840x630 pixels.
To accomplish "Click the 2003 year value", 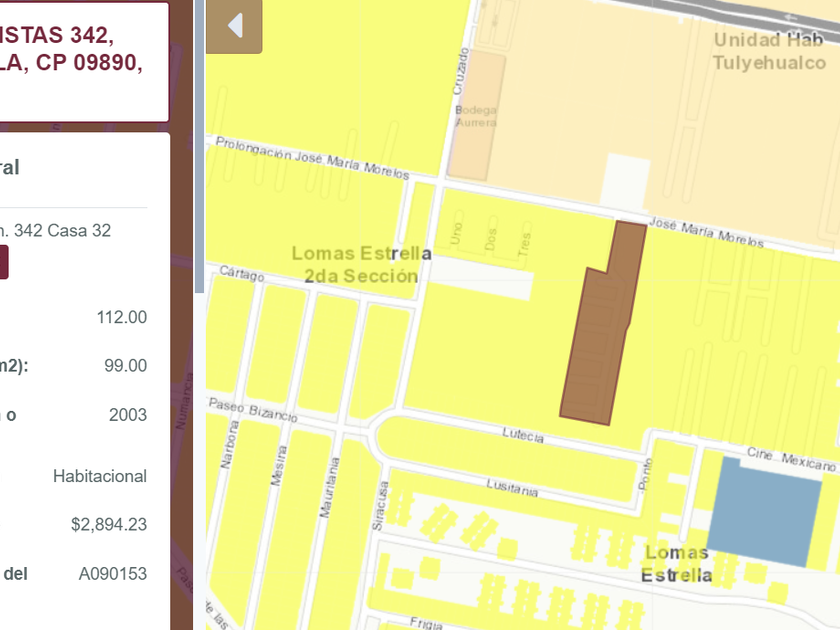I will (127, 415).
